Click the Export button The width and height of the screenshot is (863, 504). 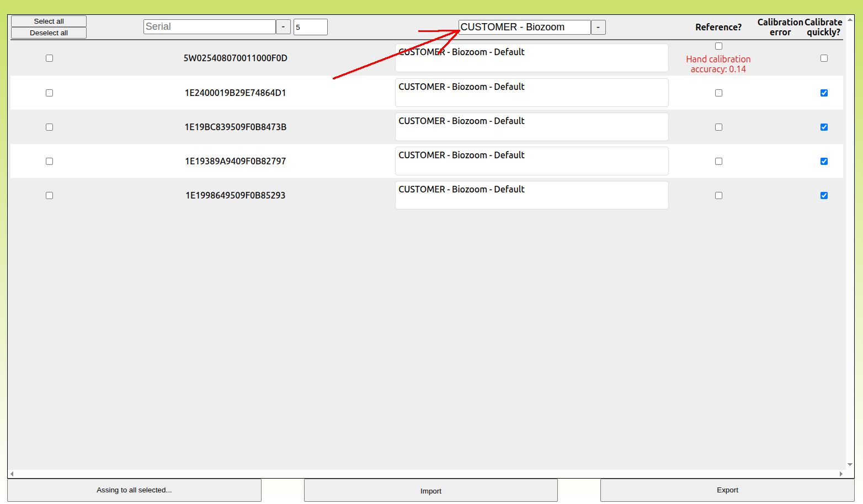[727, 490]
